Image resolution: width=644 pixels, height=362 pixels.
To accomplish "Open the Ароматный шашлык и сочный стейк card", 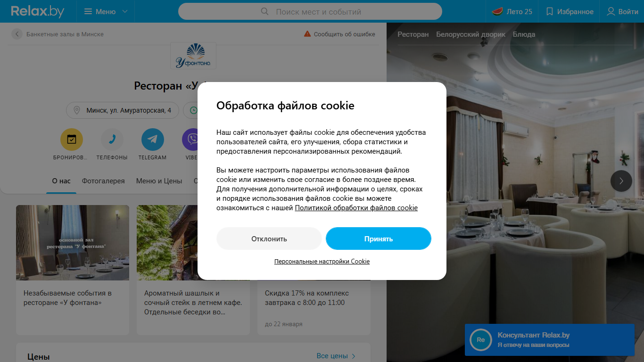I will (193, 303).
